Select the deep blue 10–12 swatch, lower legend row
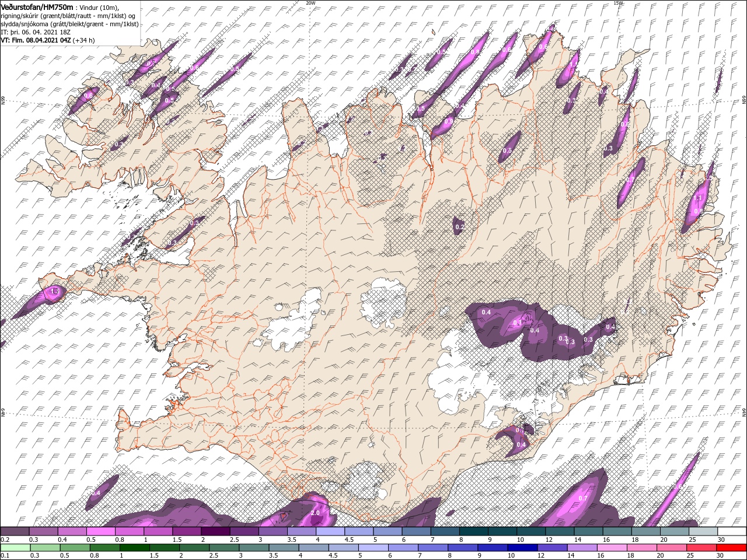This screenshot has width=747, height=560. [522, 548]
